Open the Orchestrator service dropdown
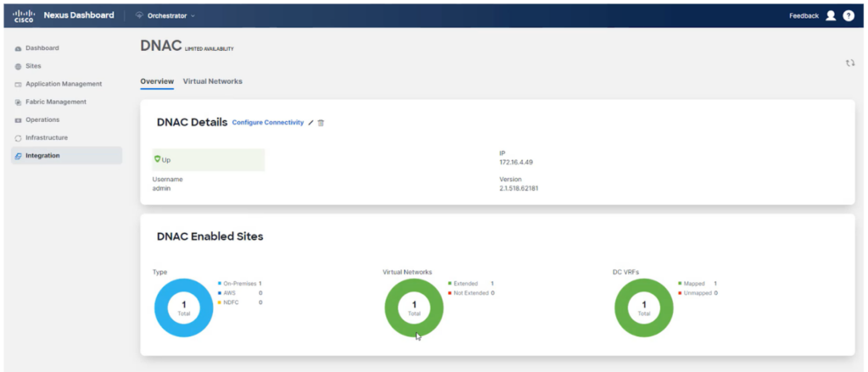Viewport: 868px width, 372px height. pos(165,16)
